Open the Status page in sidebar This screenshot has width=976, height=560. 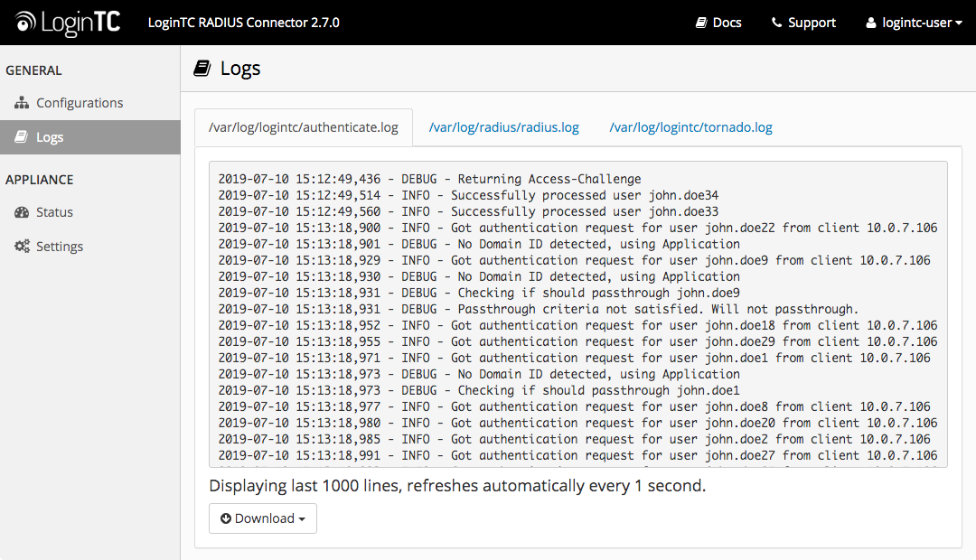tap(90, 212)
